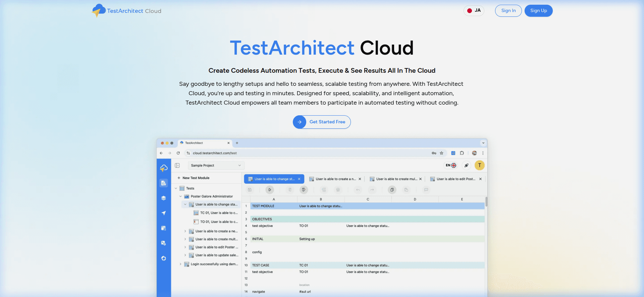This screenshot has height=297, width=644.
Task: Open the paper-plane icon in the sidebar
Action: coord(164,213)
